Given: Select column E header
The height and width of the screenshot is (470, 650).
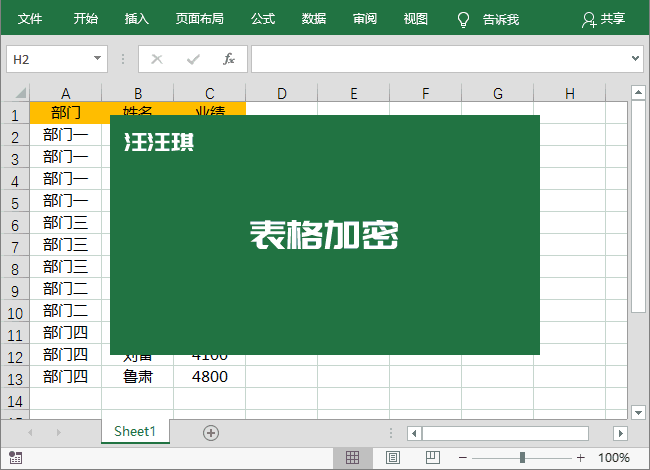Looking at the screenshot, I should 354,93.
